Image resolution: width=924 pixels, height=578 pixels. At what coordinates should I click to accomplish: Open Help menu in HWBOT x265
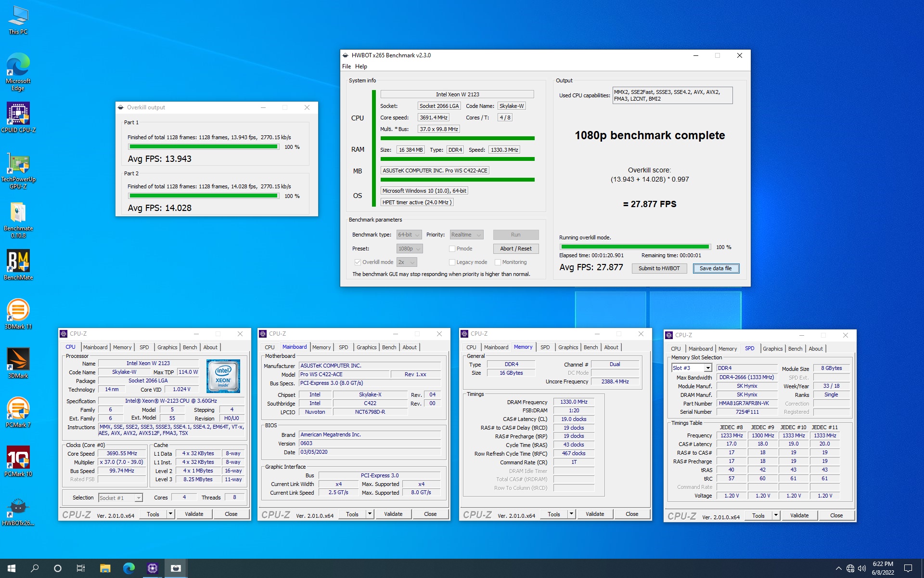tap(361, 66)
